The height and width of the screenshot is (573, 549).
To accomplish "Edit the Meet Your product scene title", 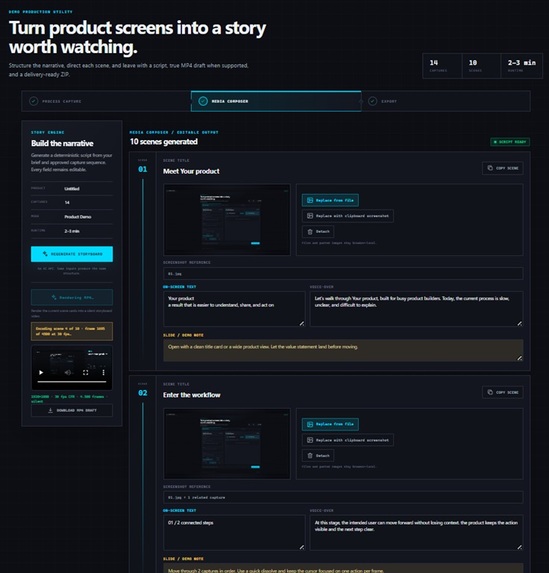I will pos(191,171).
